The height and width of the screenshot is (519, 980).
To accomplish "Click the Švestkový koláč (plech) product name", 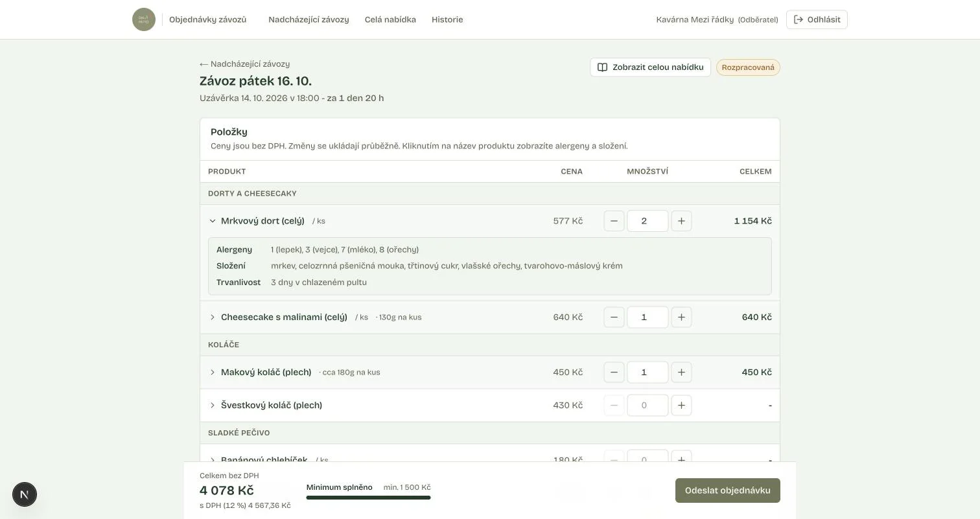I will point(272,405).
